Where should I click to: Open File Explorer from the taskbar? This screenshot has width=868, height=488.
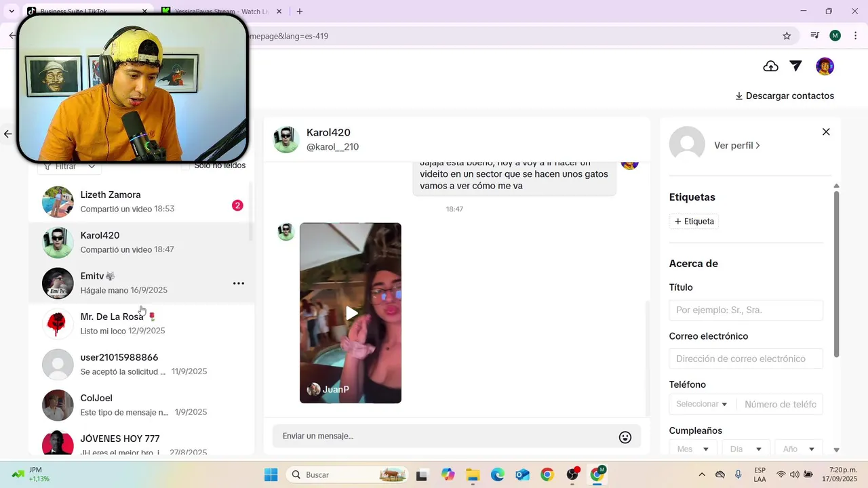[x=473, y=474]
